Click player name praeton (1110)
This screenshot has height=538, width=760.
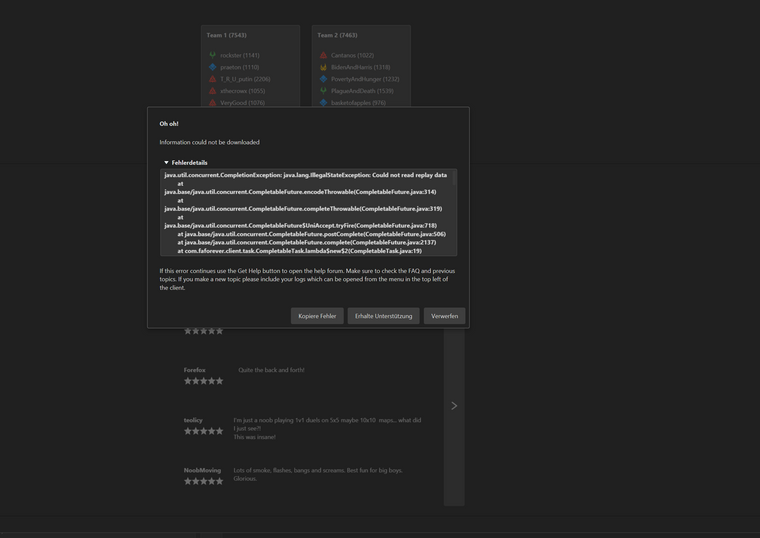click(x=239, y=67)
